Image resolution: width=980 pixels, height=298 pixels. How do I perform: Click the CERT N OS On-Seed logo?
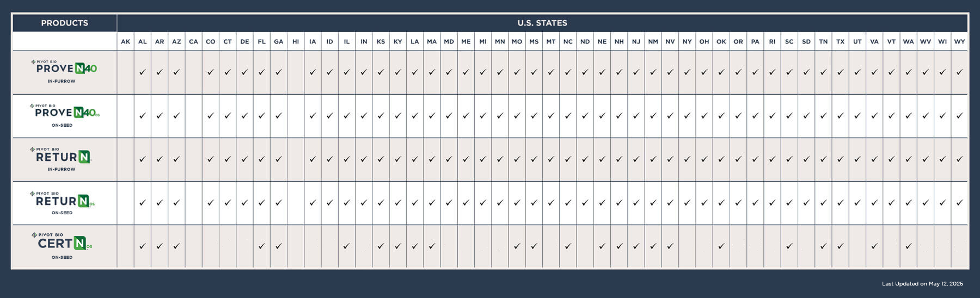[x=62, y=246]
